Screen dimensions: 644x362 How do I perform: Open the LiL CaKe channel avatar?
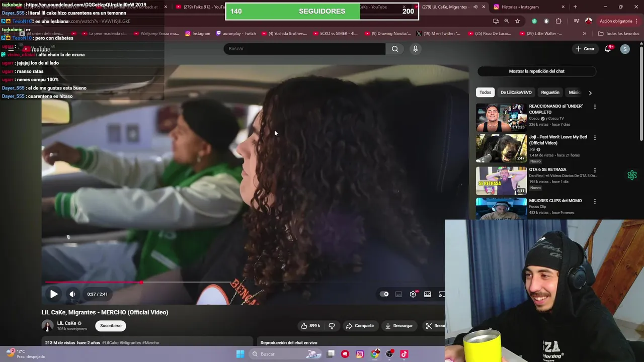tap(47, 326)
